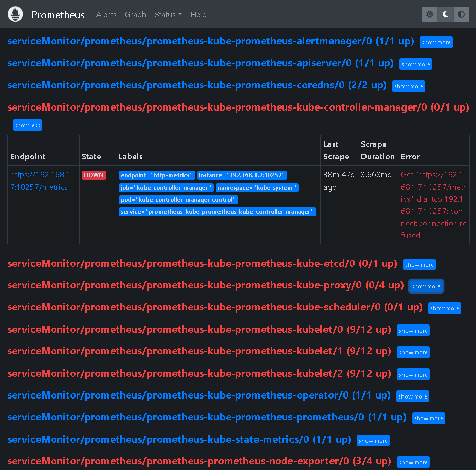Click the instance="192.168.1.7:10257" label badge
Image resolution: width=476 pixels, height=470 pixels.
tap(242, 175)
